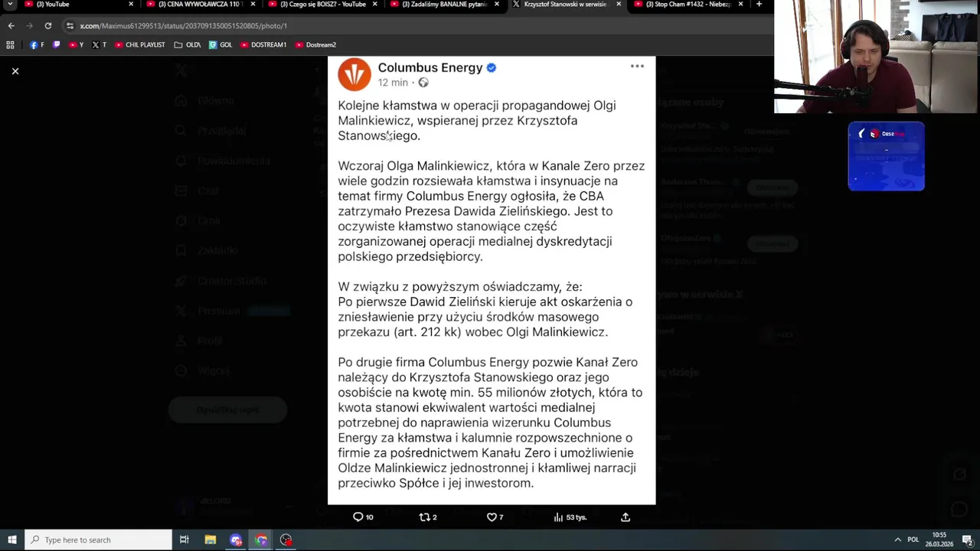Like the post via heart icon
This screenshot has height=551, width=980.
pos(495,517)
